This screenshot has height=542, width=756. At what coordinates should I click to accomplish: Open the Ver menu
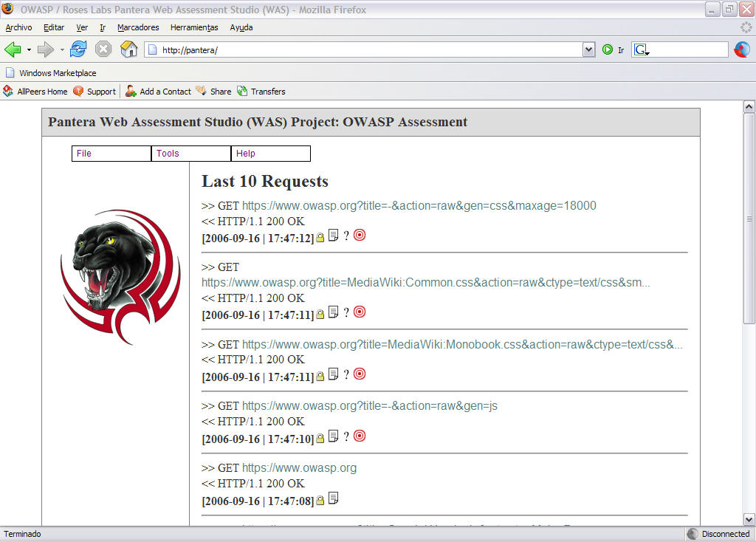coord(82,27)
